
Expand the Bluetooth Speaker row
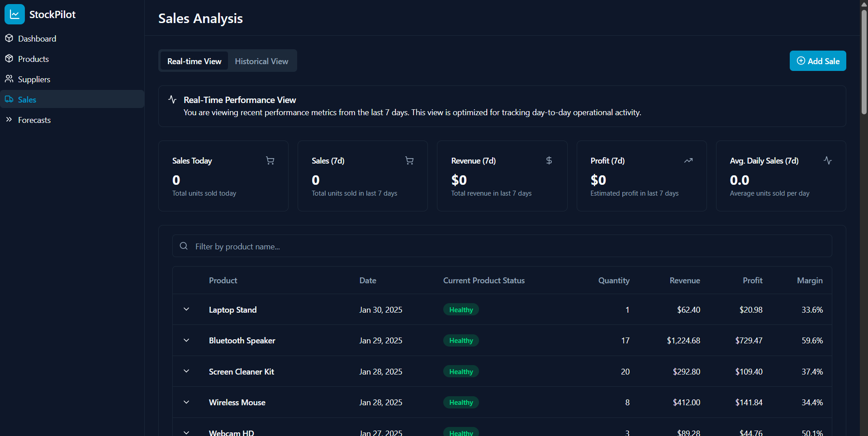pyautogui.click(x=186, y=340)
